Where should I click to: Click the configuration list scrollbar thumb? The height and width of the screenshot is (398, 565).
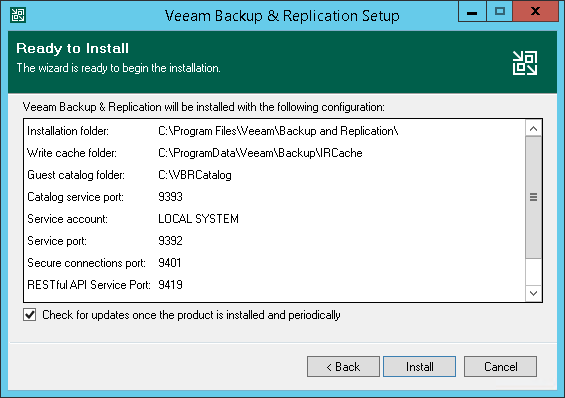tap(534, 197)
